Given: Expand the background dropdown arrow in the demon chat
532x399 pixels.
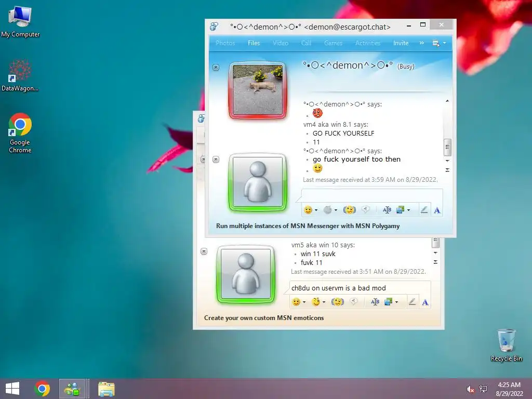Looking at the screenshot, I should coord(408,210).
